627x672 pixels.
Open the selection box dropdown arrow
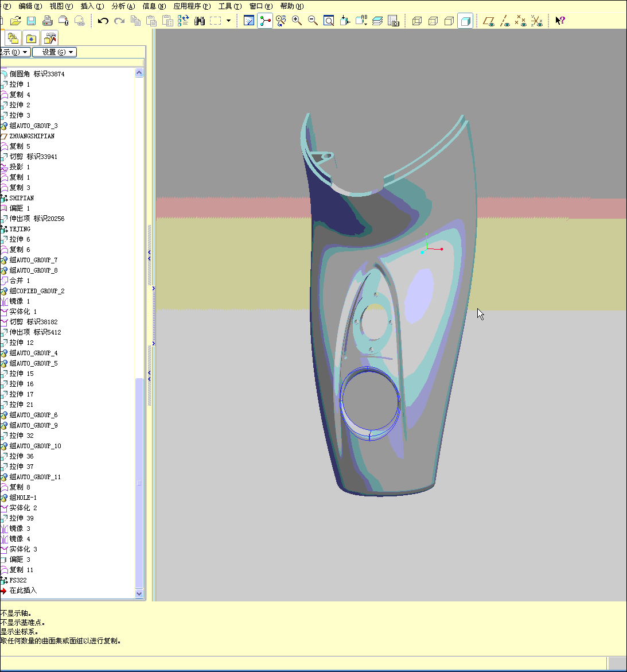(x=229, y=21)
